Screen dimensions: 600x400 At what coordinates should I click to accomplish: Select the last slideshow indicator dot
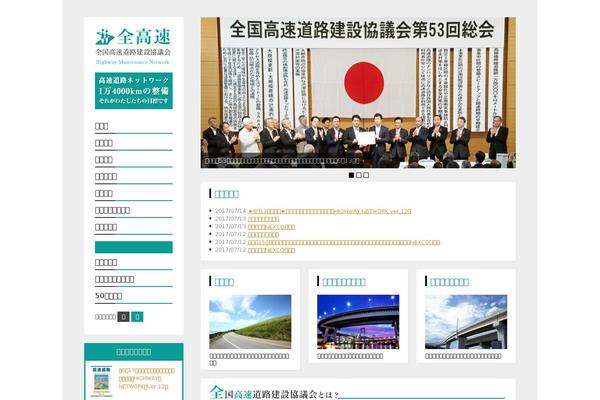pos(366,175)
